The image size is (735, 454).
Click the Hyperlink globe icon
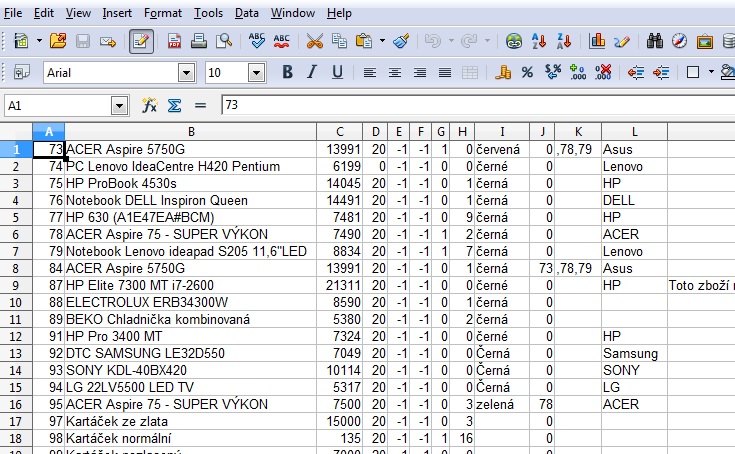514,41
